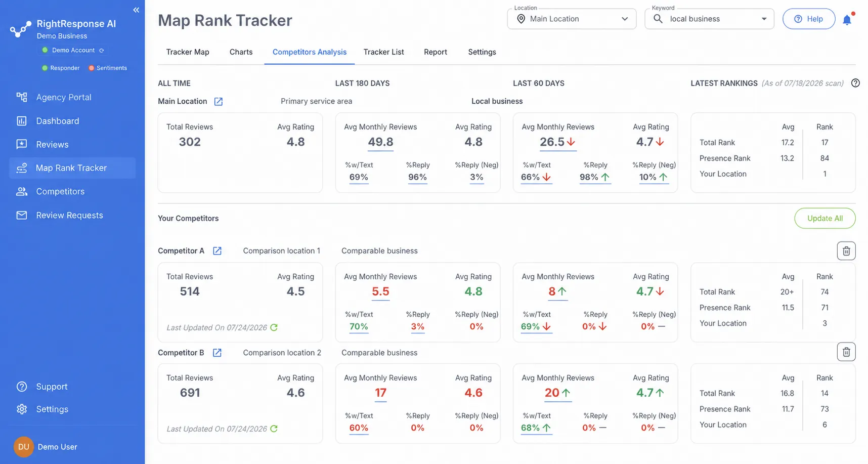Click Demo Account status label
The width and height of the screenshot is (868, 464).
pos(73,50)
